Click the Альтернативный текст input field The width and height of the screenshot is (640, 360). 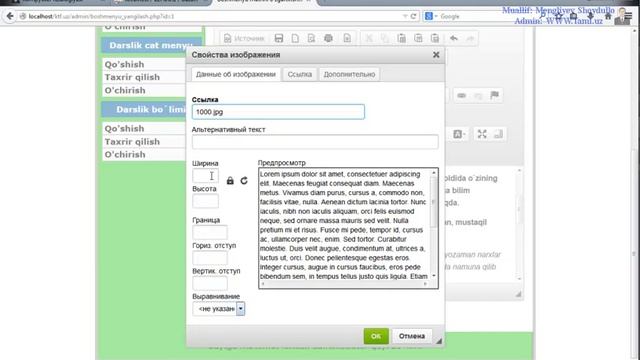pyautogui.click(x=315, y=142)
